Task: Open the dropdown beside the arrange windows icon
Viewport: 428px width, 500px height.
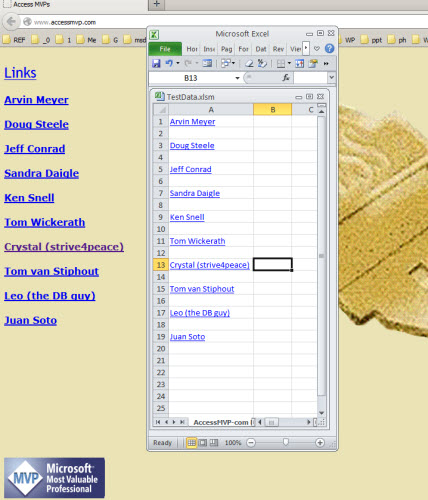Action: coord(233,63)
